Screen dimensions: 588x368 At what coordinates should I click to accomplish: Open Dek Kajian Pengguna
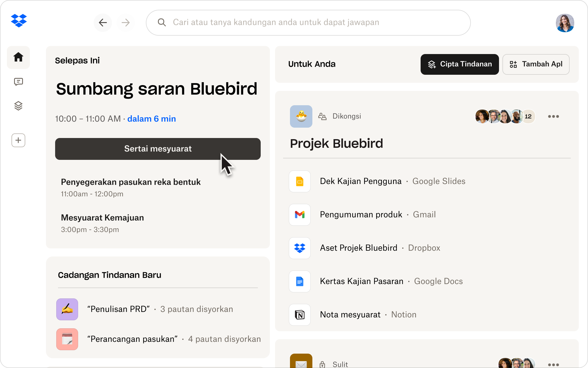click(361, 181)
